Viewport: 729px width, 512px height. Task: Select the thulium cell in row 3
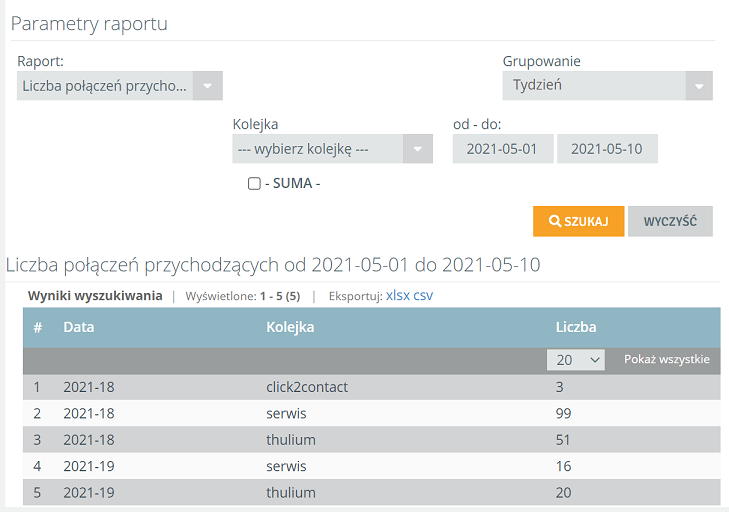click(x=291, y=440)
